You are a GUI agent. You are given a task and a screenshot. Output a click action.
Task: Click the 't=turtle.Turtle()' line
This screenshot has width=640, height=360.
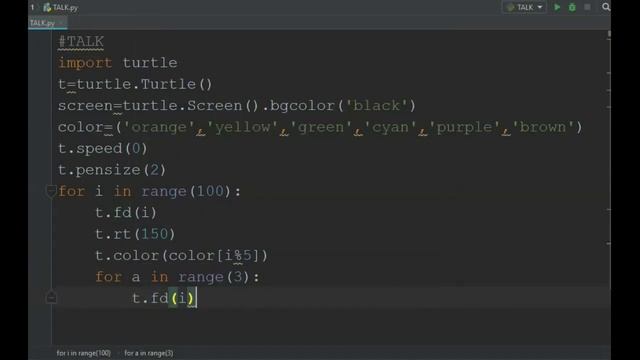(x=135, y=84)
